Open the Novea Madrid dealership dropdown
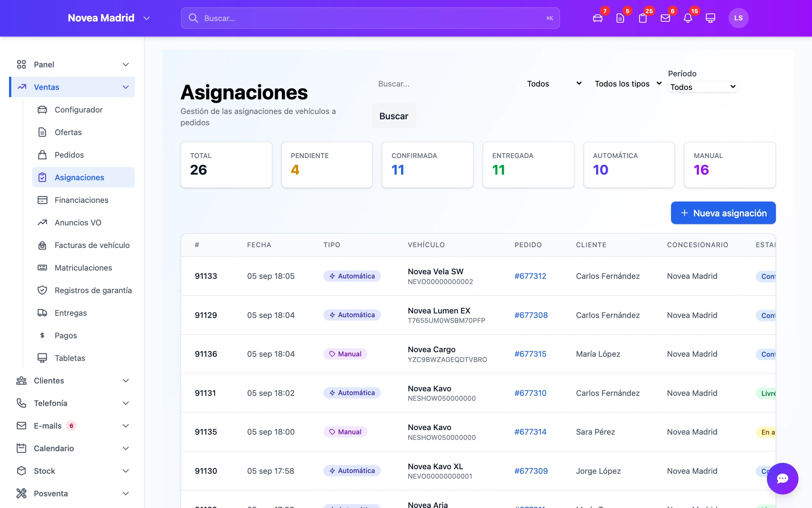The width and height of the screenshot is (812, 508). (x=109, y=18)
